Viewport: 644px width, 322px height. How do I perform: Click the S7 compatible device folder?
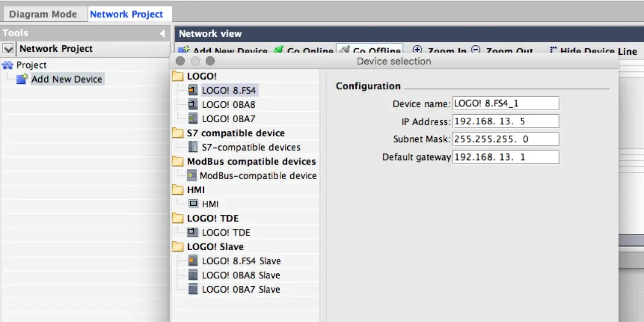coord(236,133)
